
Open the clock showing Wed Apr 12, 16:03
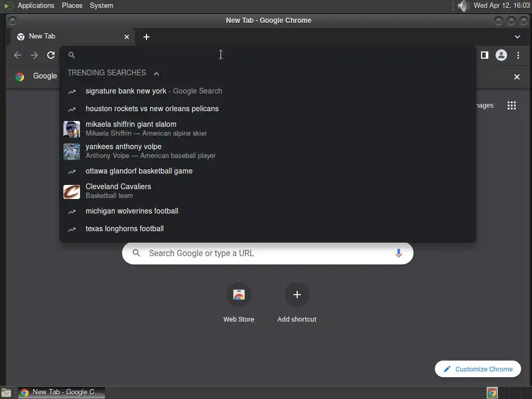click(x=501, y=5)
